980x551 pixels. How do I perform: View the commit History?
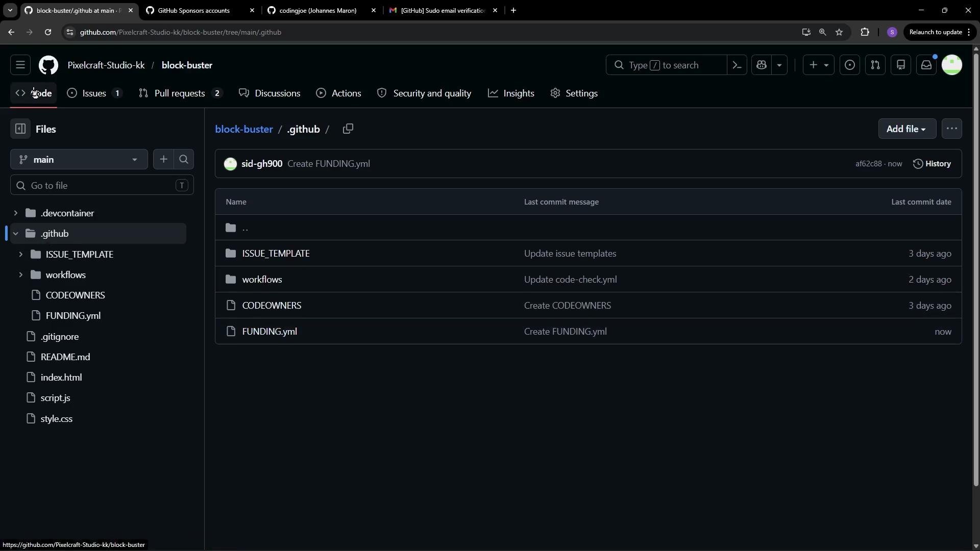[932, 164]
